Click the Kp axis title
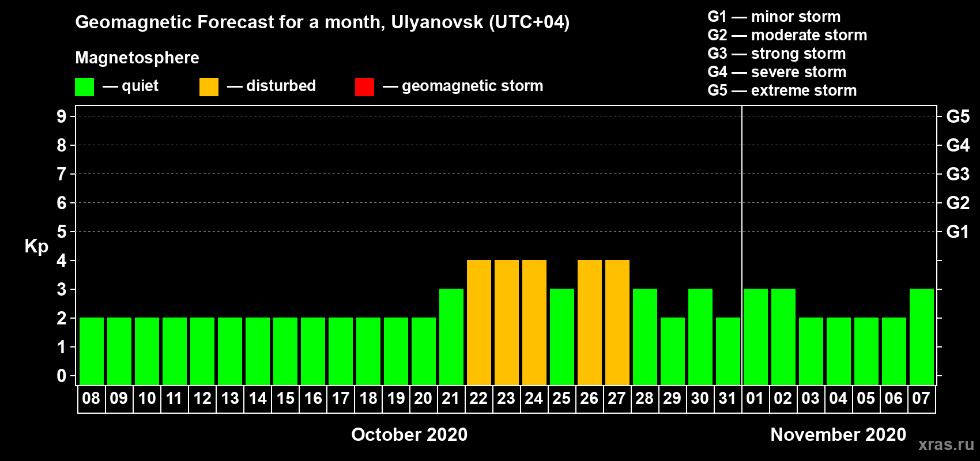This screenshot has width=980, height=461. tap(36, 247)
